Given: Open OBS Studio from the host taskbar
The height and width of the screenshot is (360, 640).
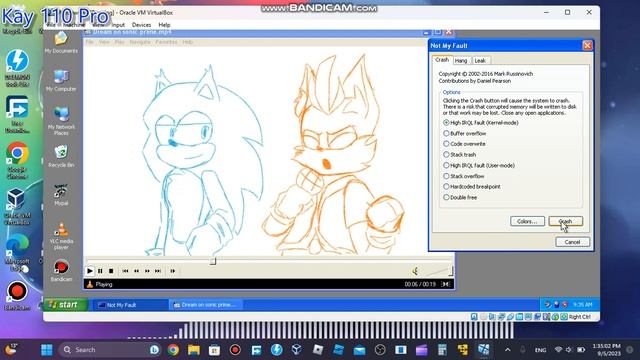Looking at the screenshot, I should [x=380, y=350].
